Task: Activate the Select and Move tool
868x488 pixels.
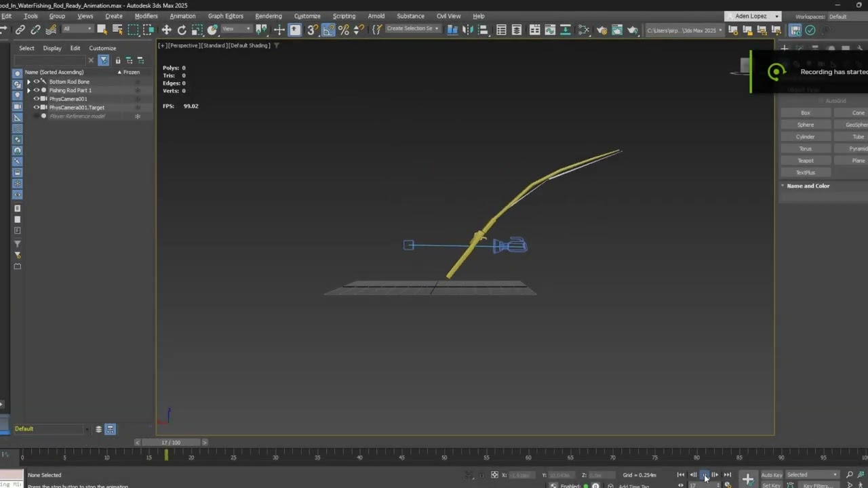Action: point(166,30)
